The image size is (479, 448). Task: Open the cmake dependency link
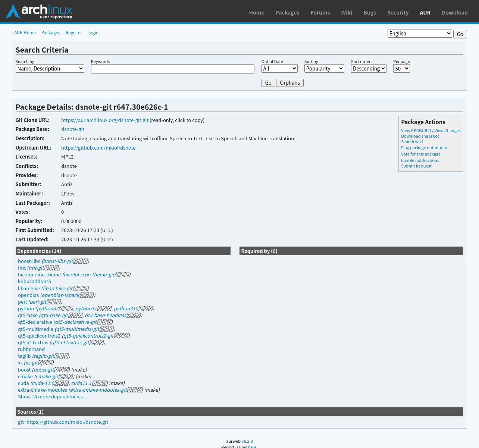pos(25,376)
